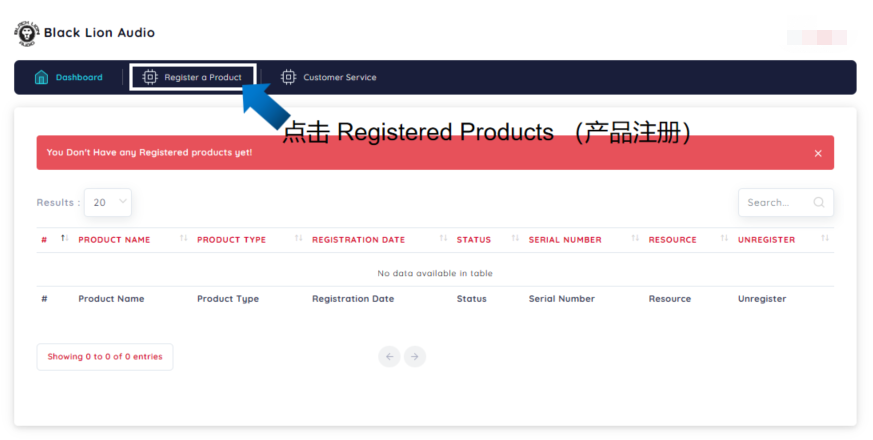The height and width of the screenshot is (440, 873).
Task: Sort by Serial Number column header
Action: 565,240
